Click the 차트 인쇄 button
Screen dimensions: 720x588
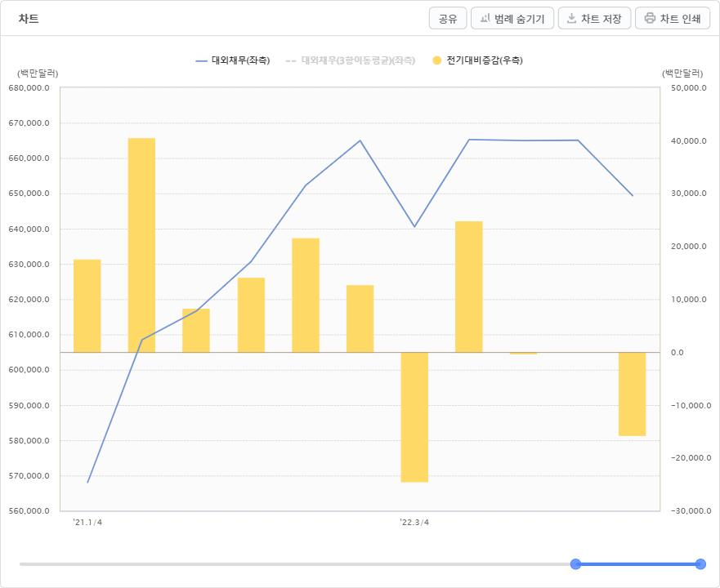(673, 18)
